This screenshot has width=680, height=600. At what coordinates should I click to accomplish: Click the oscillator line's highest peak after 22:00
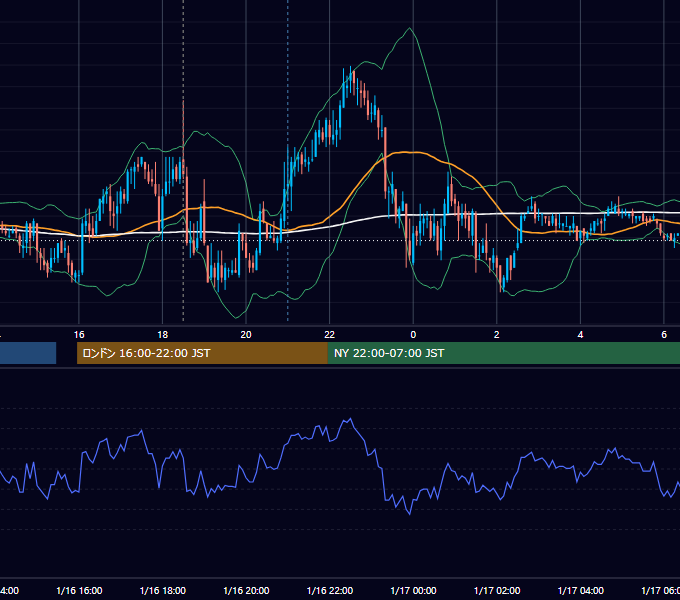(x=350, y=419)
